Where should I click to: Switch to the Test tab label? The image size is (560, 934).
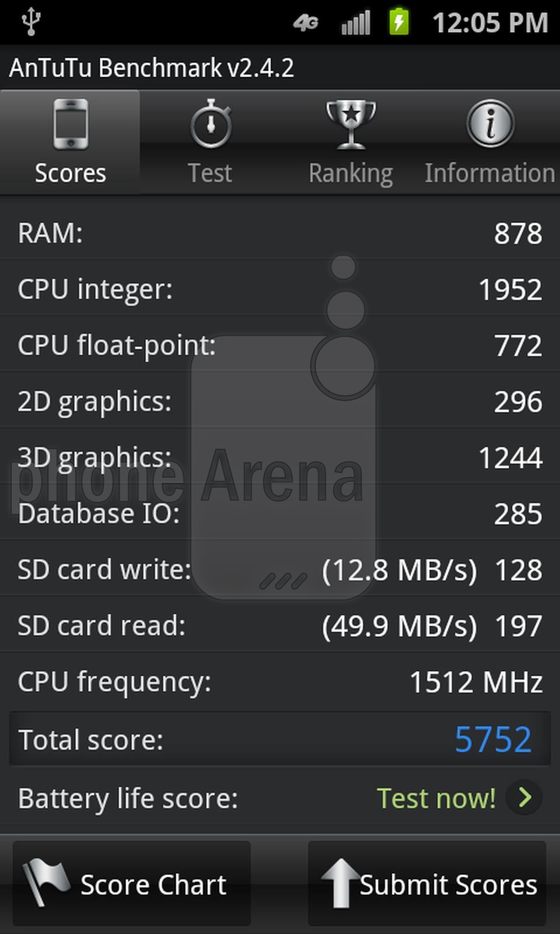tap(210, 173)
